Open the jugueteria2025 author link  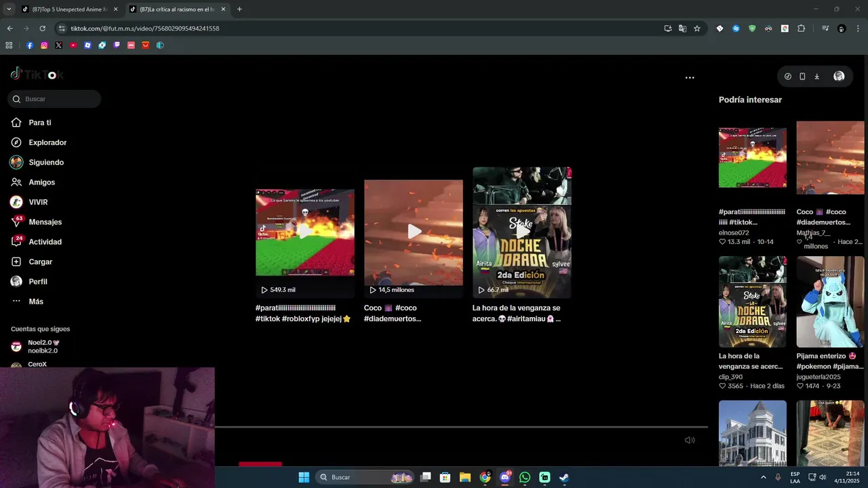(x=818, y=377)
